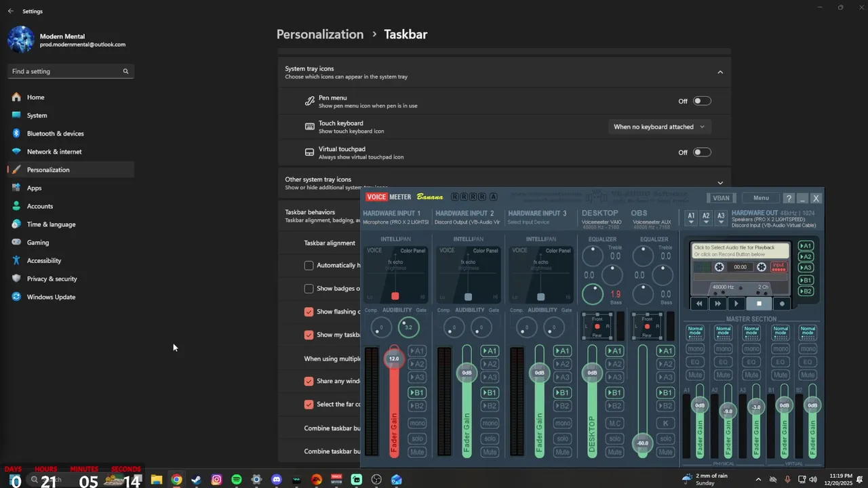Uncheck the Share any window checkbox
Viewport: 868px width, 488px height.
tap(309, 381)
